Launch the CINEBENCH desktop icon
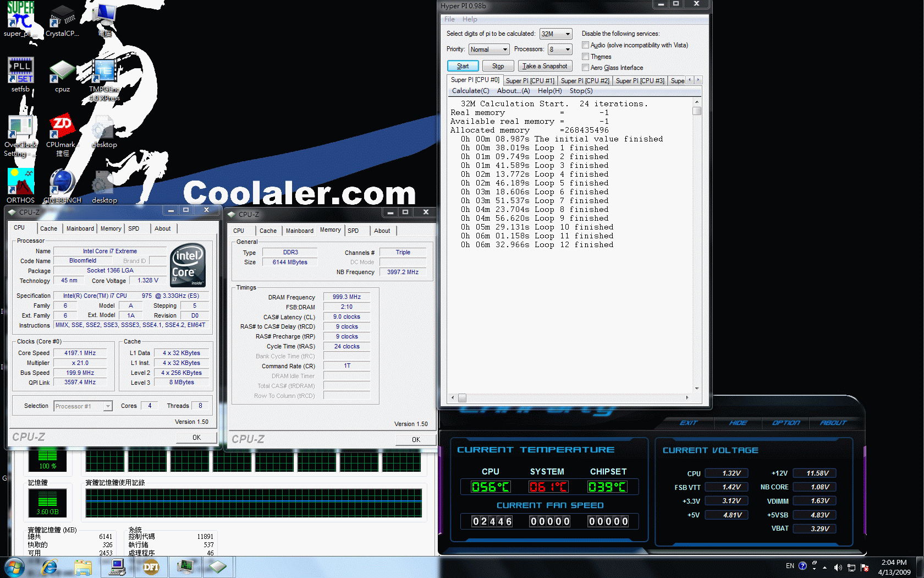924x578 pixels. (62, 186)
